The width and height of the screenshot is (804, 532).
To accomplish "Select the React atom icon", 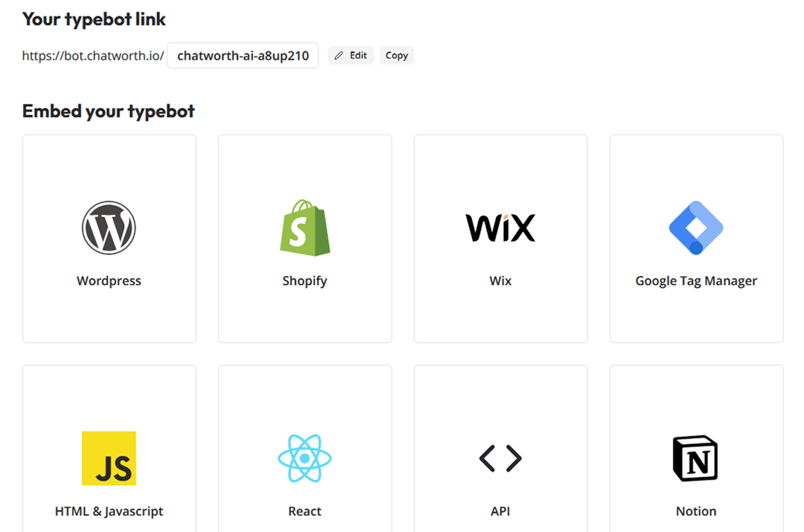I will click(x=304, y=458).
